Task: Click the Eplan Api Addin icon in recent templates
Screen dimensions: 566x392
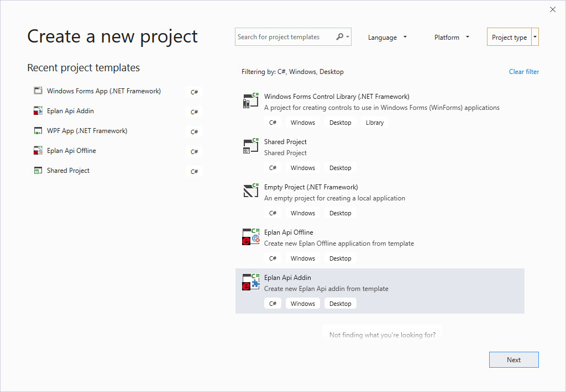Action: (x=38, y=110)
